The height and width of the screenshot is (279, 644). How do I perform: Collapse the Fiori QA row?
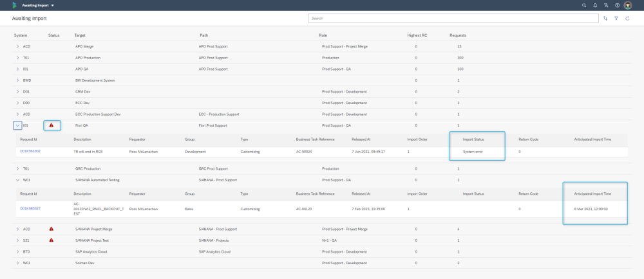click(17, 125)
